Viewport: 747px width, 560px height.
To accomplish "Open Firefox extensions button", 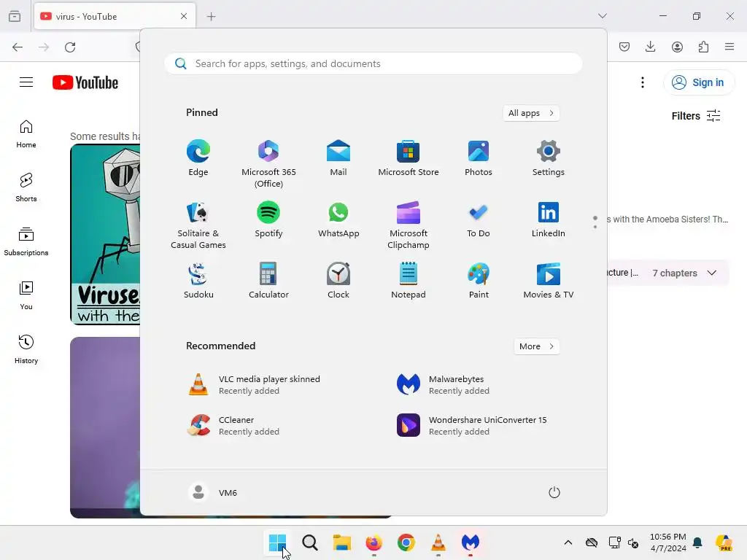I will point(703,47).
